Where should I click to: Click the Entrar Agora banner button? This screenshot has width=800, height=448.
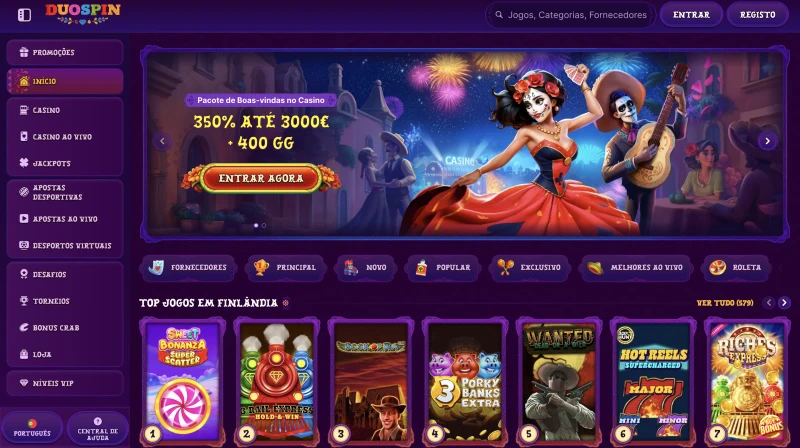click(261, 178)
